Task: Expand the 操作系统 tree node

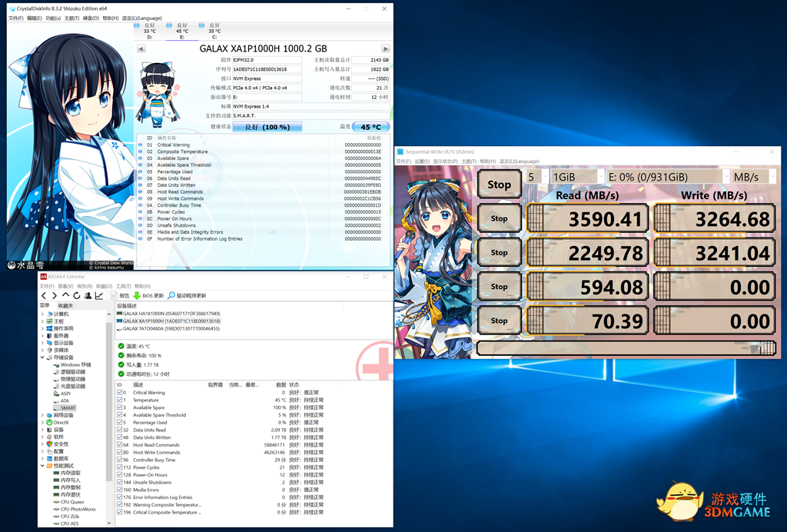Action: coord(43,328)
